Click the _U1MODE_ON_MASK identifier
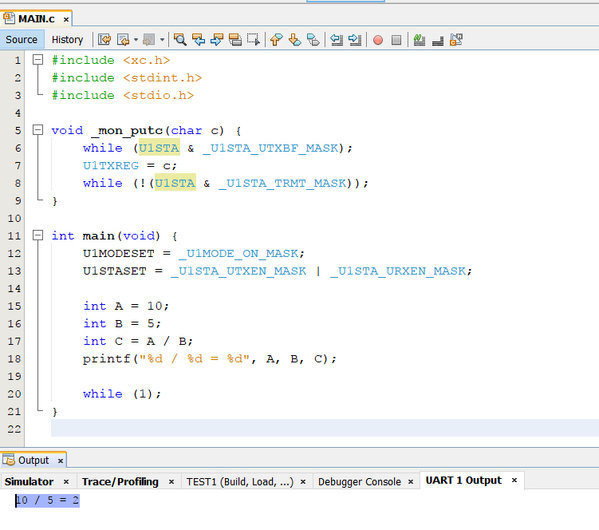Viewport: 599px width, 530px height. point(238,253)
